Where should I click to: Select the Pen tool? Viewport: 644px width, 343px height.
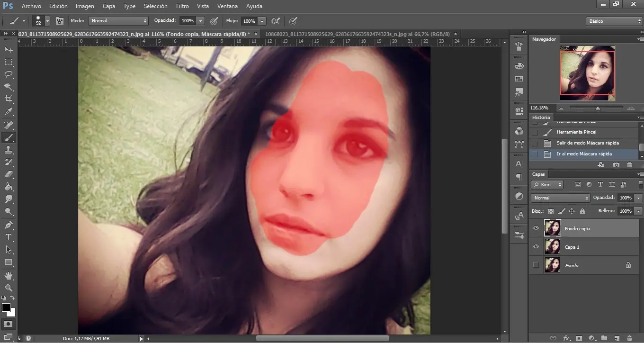pos(9,225)
